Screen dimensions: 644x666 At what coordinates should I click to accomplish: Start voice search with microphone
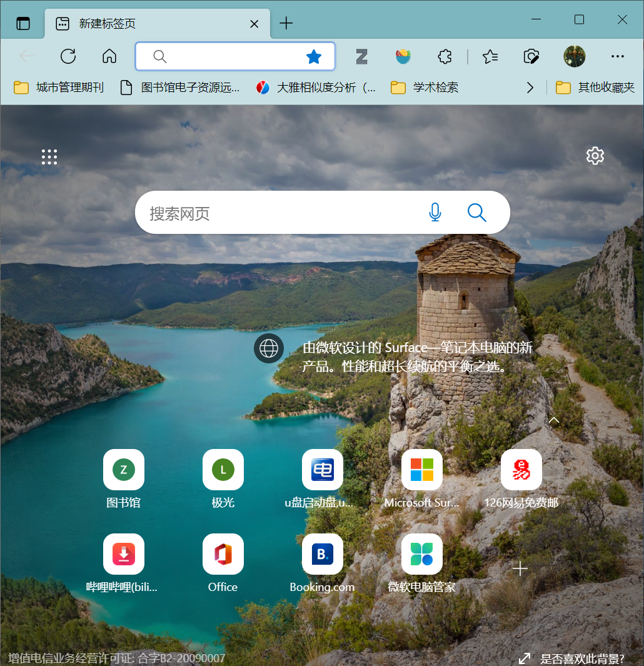[435, 213]
